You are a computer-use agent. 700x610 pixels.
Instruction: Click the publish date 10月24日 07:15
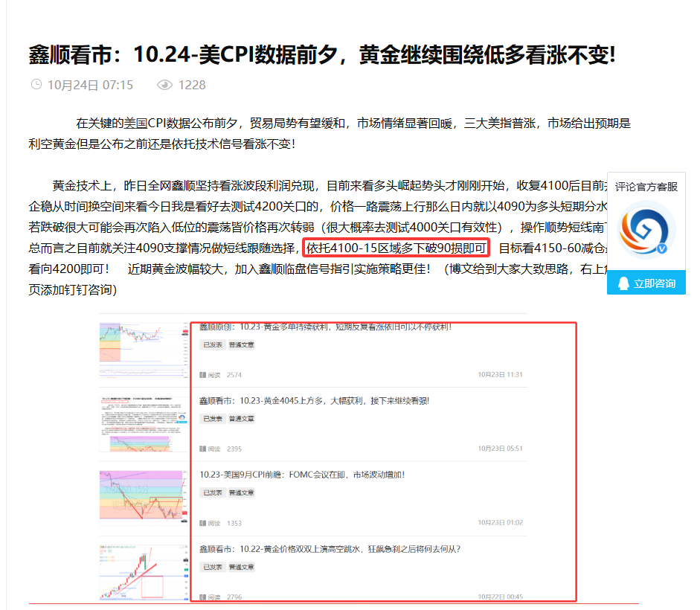pyautogui.click(x=90, y=85)
